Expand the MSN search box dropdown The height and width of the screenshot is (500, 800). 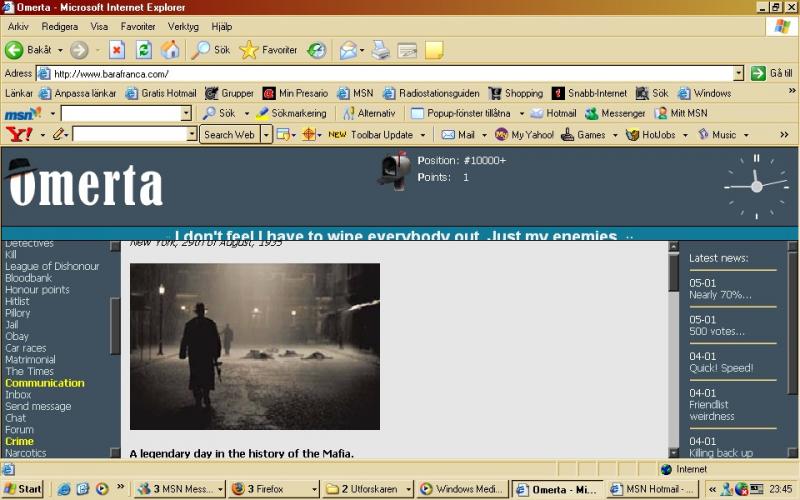coord(186,114)
